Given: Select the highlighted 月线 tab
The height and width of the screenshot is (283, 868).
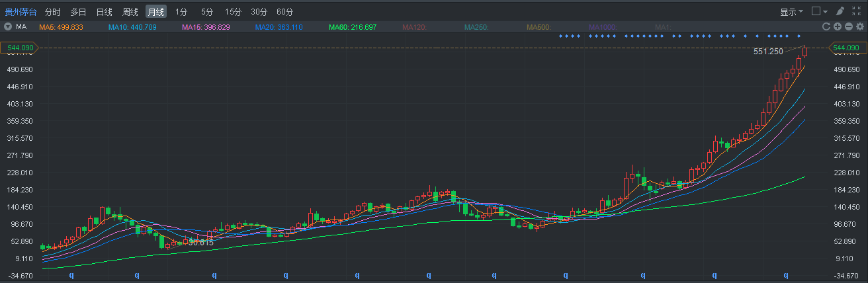Looking at the screenshot, I should [156, 12].
